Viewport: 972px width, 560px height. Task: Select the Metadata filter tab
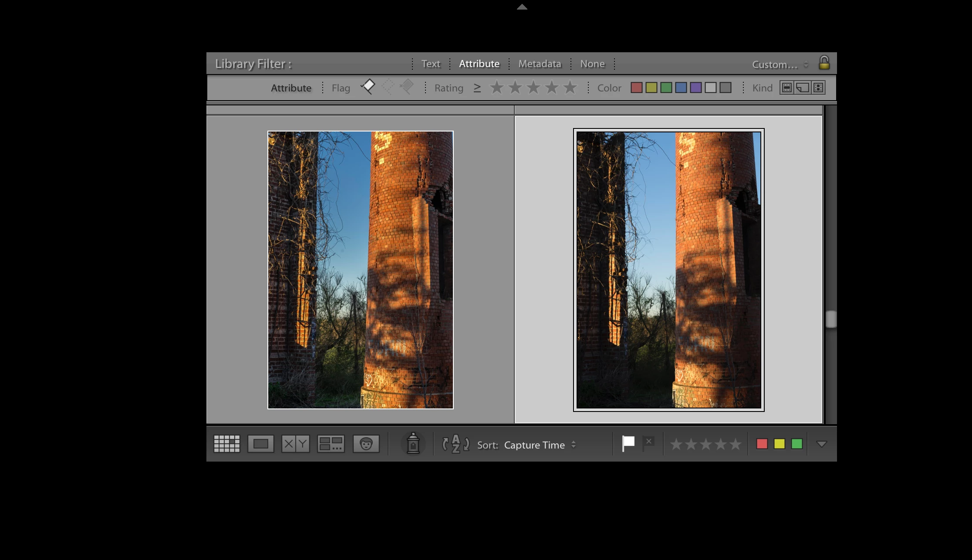(x=540, y=64)
